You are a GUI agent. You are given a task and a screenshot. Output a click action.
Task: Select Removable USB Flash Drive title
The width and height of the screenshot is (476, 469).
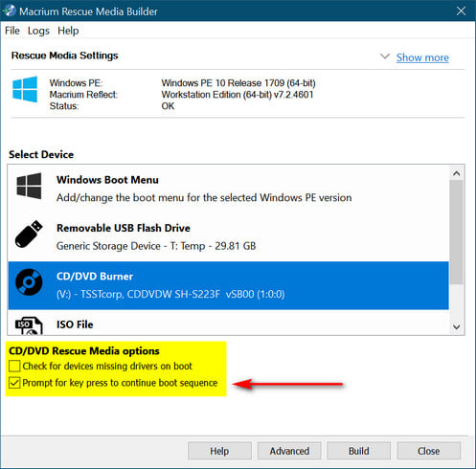124,228
